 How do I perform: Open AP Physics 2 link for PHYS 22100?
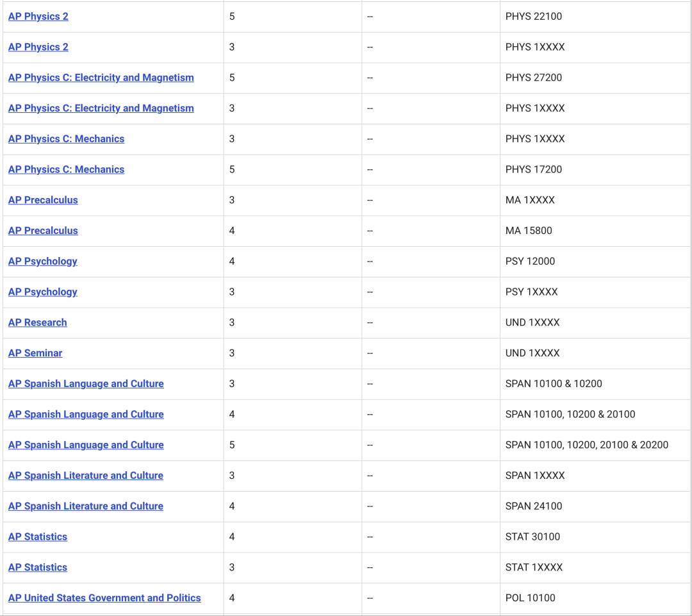click(x=38, y=17)
